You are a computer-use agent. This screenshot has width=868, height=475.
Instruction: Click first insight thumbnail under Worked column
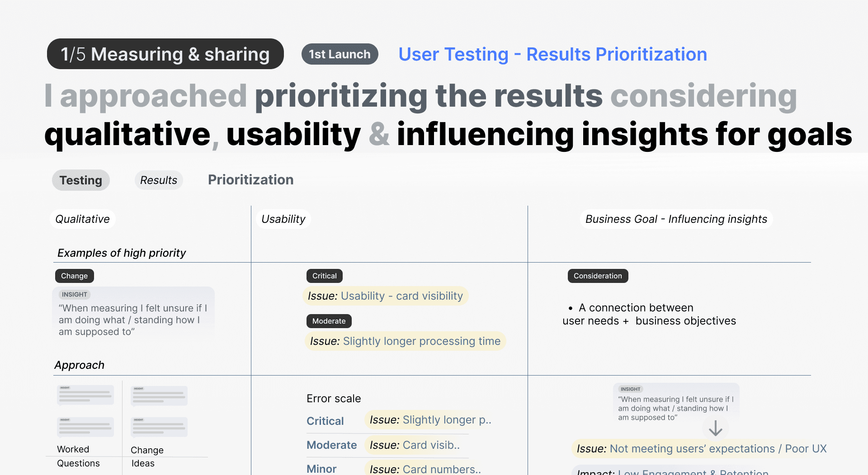[x=85, y=395]
